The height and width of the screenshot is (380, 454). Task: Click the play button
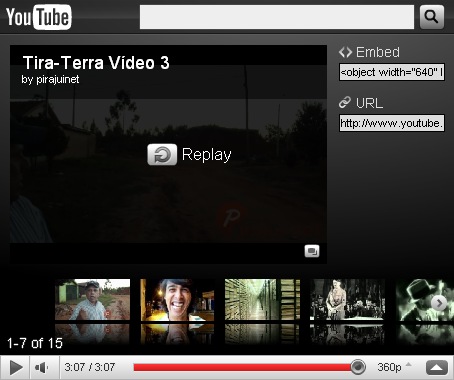(x=15, y=368)
